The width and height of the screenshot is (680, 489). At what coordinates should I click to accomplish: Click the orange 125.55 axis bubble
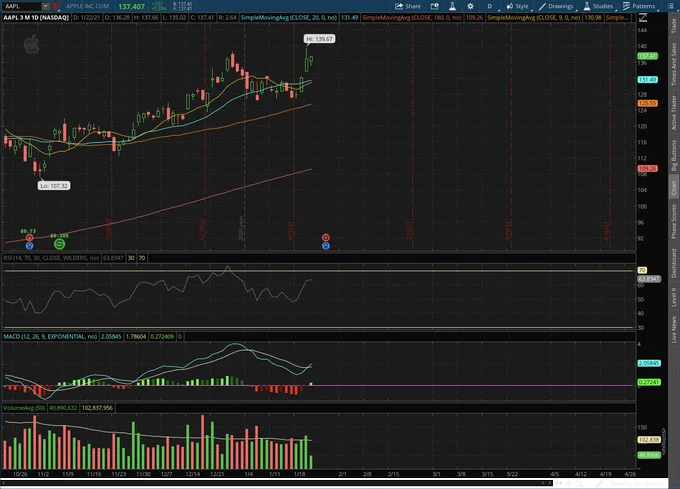pyautogui.click(x=647, y=103)
